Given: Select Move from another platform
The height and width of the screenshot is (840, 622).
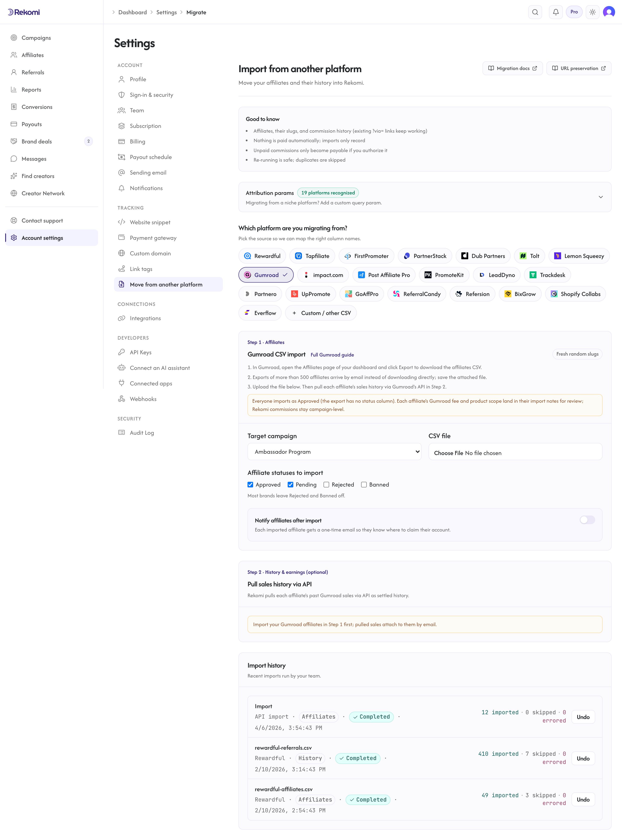Looking at the screenshot, I should click(168, 284).
